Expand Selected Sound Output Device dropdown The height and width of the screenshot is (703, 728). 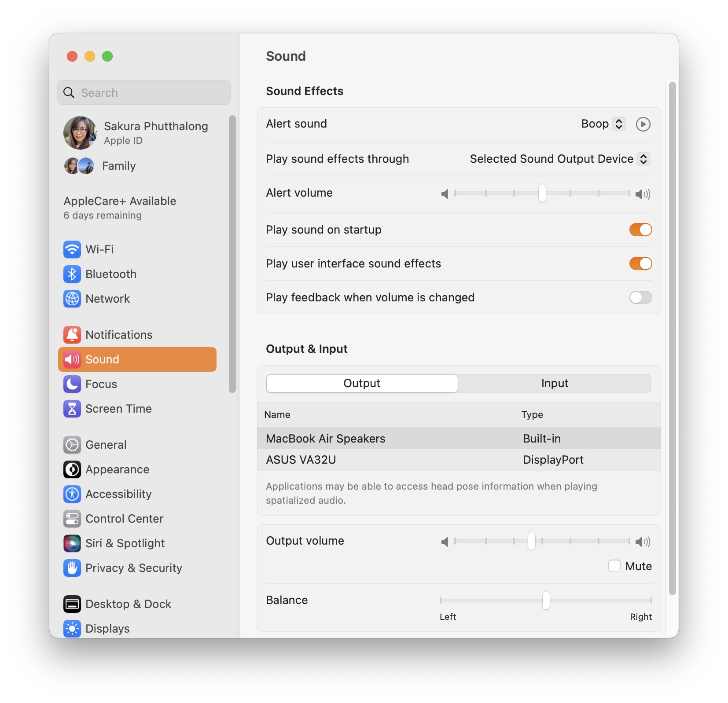pos(559,159)
